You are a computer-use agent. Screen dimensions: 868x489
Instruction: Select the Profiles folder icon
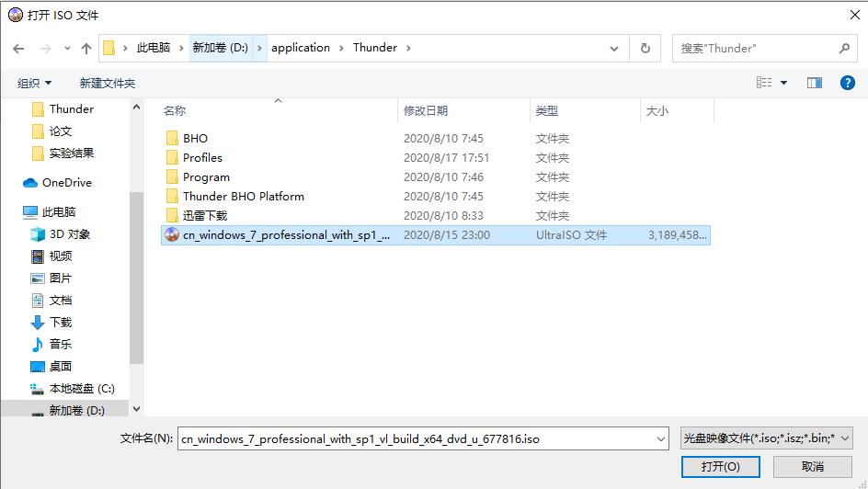click(172, 157)
